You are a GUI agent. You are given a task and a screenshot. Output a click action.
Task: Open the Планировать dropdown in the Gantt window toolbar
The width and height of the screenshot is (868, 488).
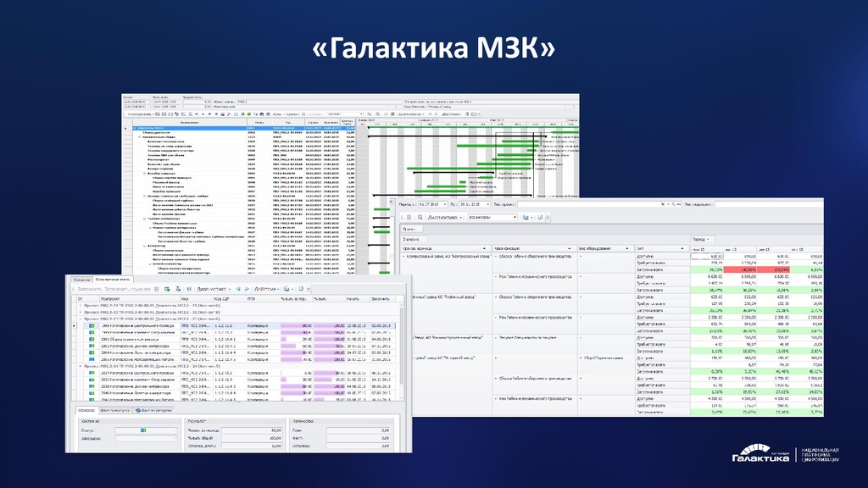point(140,114)
